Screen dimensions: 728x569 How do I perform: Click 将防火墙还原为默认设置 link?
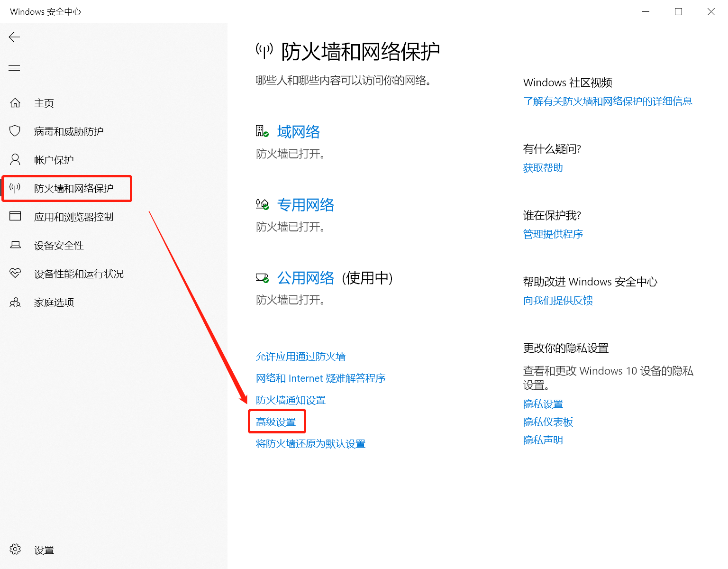[x=310, y=444]
